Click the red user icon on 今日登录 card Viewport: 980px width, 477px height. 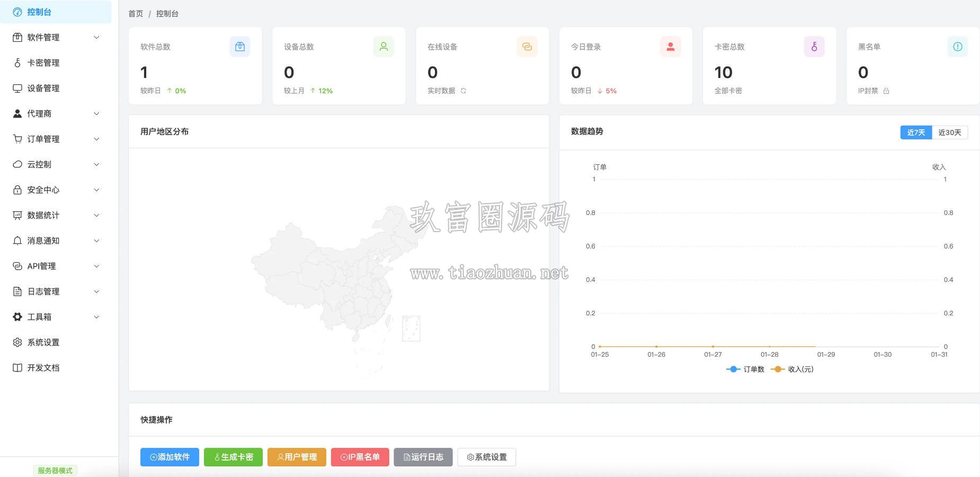pos(671,47)
